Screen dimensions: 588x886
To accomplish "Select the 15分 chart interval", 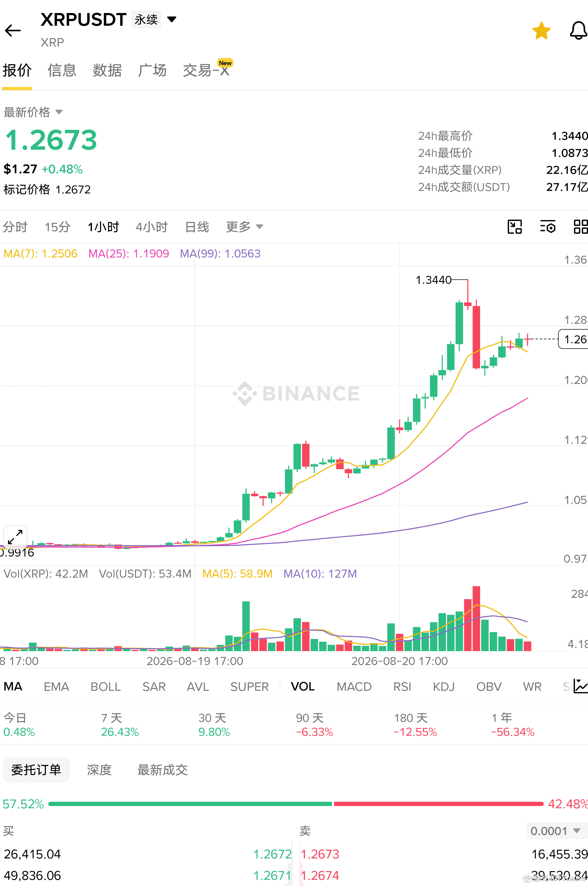I will pyautogui.click(x=57, y=227).
